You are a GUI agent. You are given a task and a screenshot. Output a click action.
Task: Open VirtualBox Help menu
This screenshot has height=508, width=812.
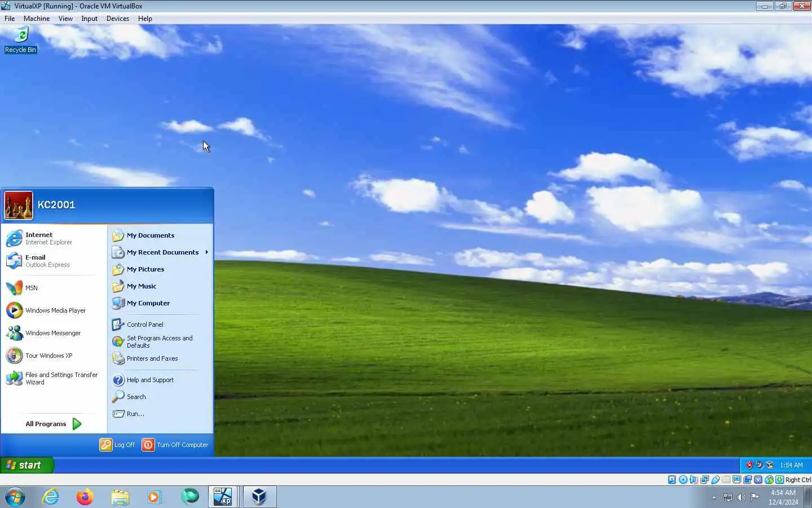click(145, 19)
